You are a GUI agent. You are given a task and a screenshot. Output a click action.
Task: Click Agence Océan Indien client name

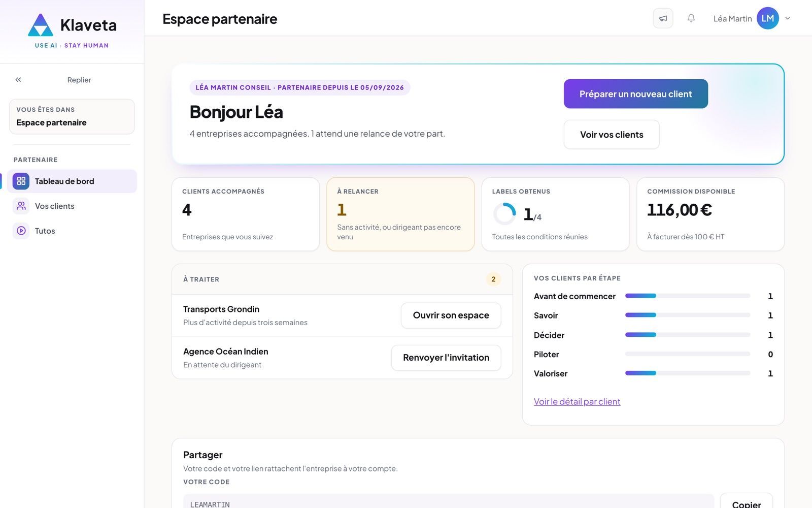coord(226,352)
